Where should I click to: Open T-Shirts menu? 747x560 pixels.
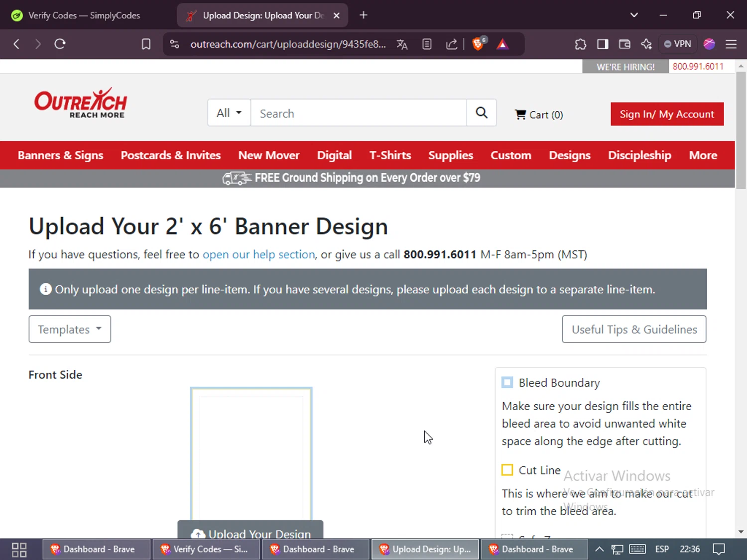coord(390,155)
